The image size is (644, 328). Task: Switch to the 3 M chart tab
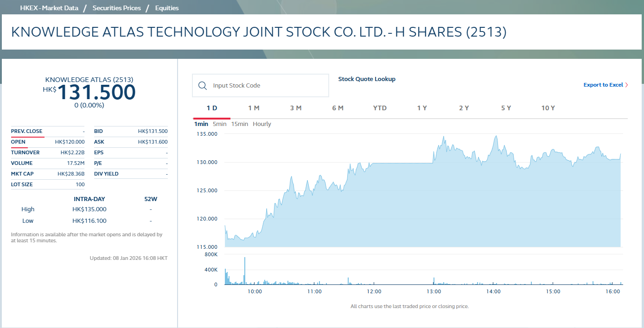pyautogui.click(x=296, y=108)
